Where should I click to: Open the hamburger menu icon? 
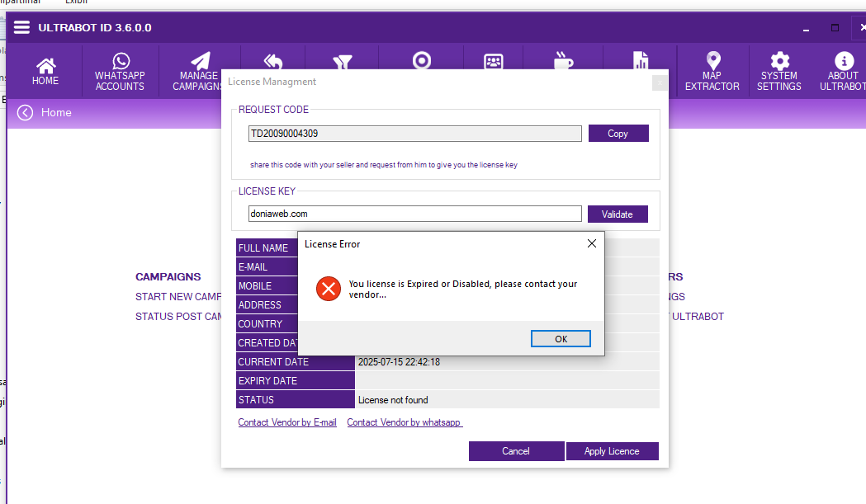(x=21, y=27)
